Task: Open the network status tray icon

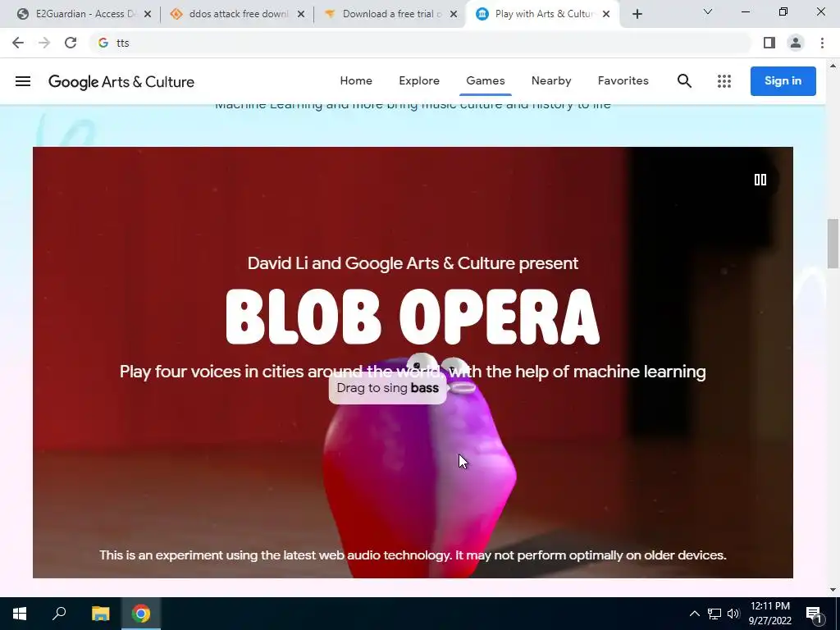Action: (714, 614)
